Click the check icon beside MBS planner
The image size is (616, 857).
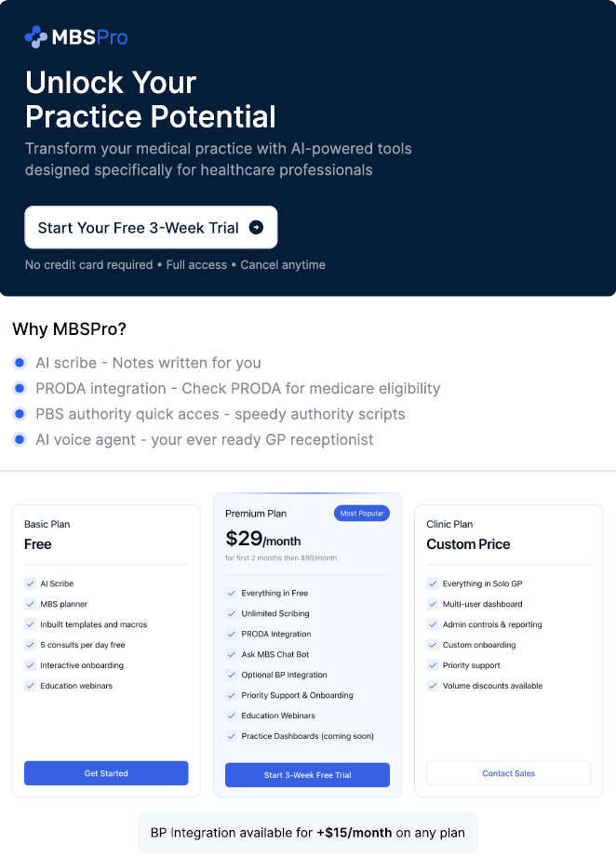click(x=30, y=604)
